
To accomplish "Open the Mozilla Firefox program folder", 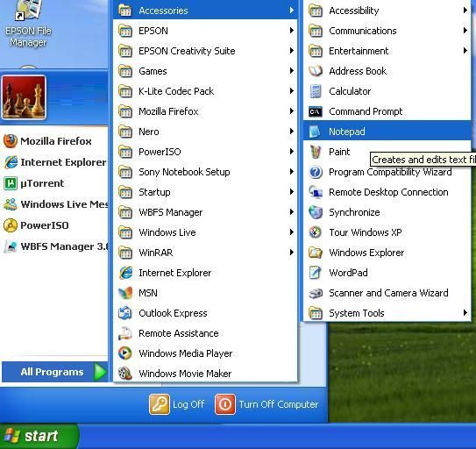I will pos(205,111).
